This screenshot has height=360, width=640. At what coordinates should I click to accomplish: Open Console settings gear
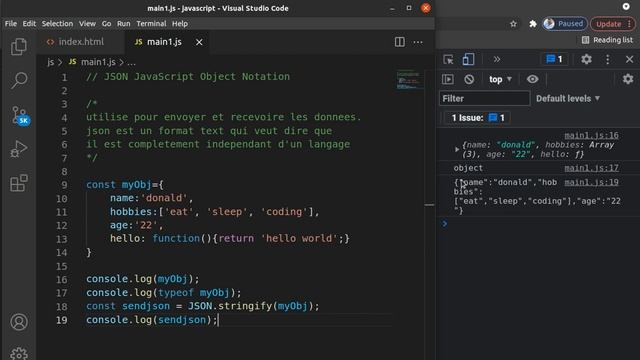[628, 79]
